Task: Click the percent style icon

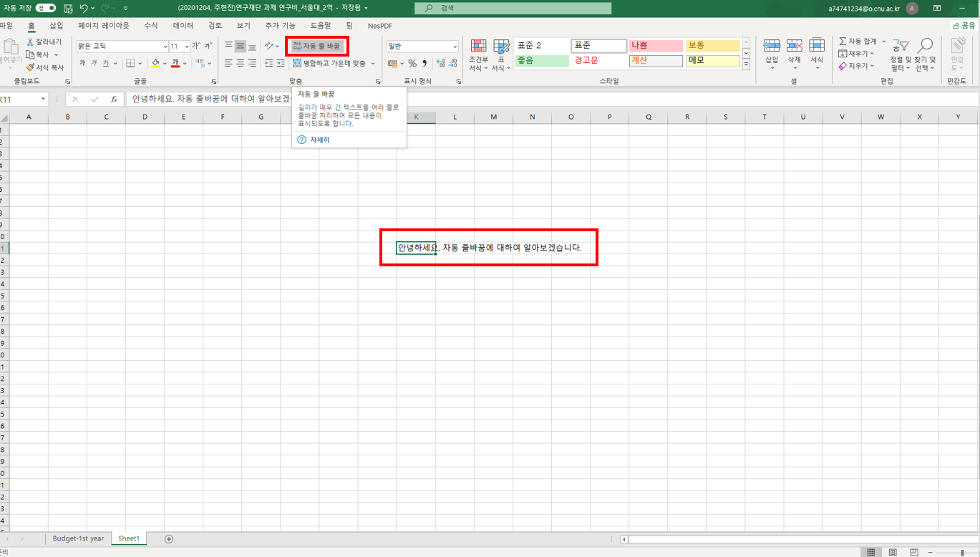Action: pyautogui.click(x=412, y=64)
